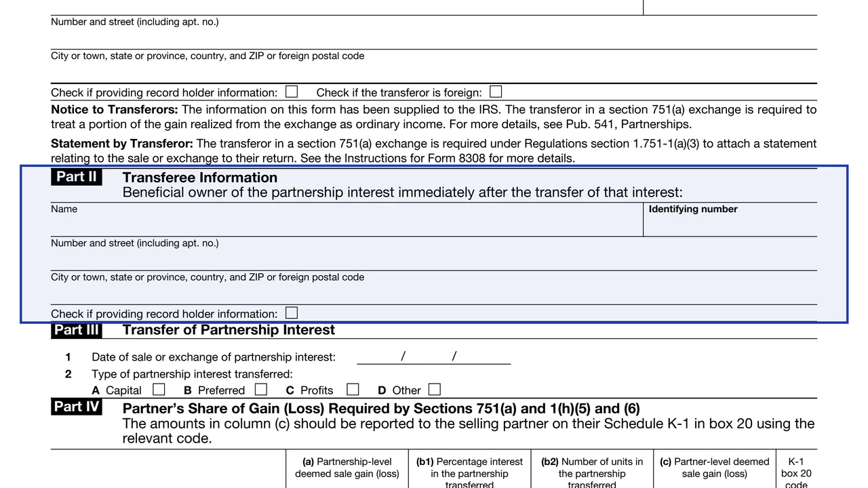Click the transferor Number and street field
The height and width of the screenshot is (488, 868).
pyautogui.click(x=434, y=33)
